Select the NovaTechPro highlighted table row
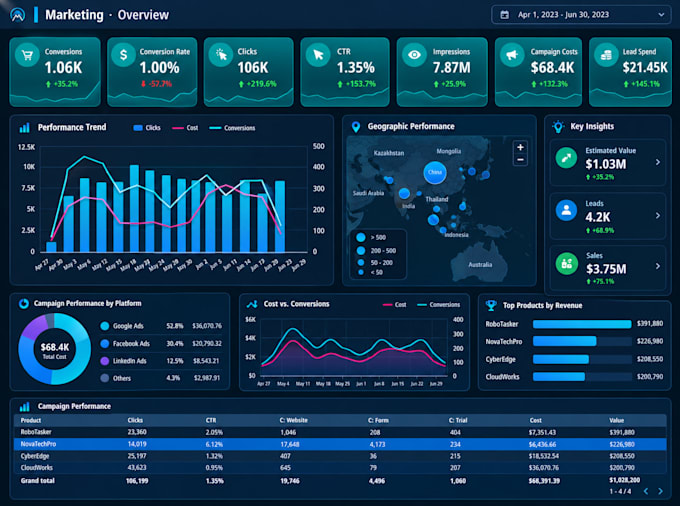680x506 pixels. [x=340, y=444]
